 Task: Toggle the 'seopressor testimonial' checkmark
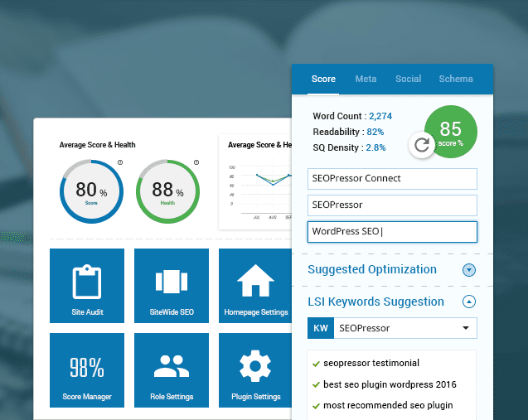click(x=315, y=363)
